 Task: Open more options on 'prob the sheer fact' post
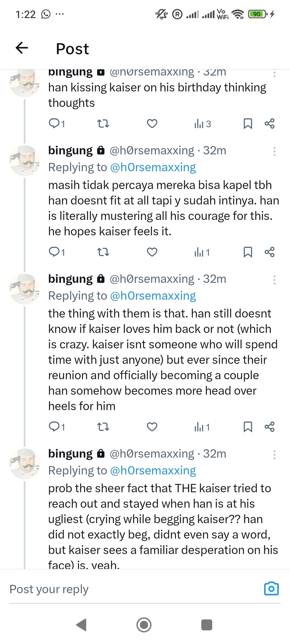pos(274,455)
